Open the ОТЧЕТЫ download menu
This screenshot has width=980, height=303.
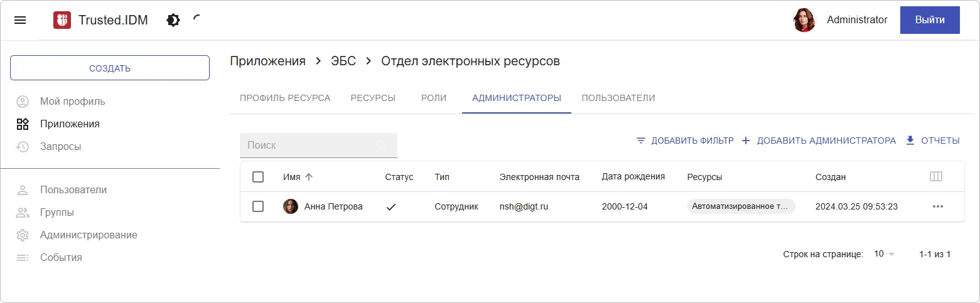point(932,141)
